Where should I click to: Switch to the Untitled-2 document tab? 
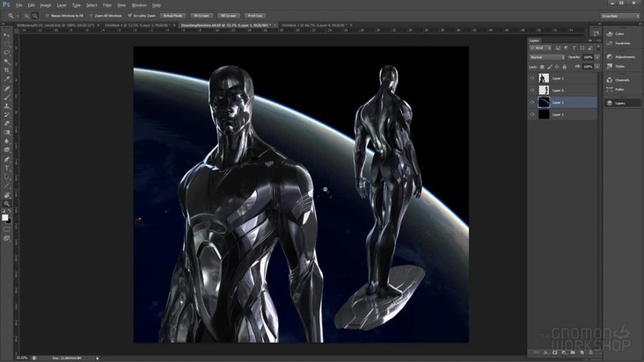pos(315,25)
